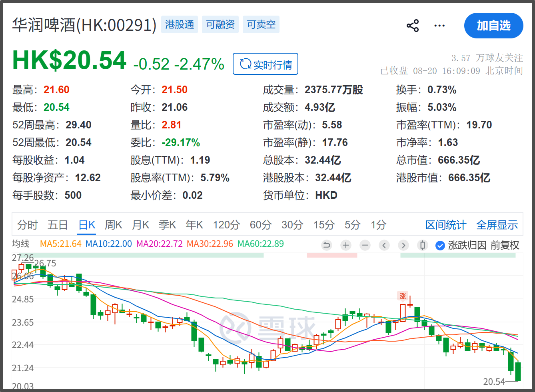Click the 成交量 value 2375.77万股
Screen dimensions: 535x392
[x=334, y=90]
